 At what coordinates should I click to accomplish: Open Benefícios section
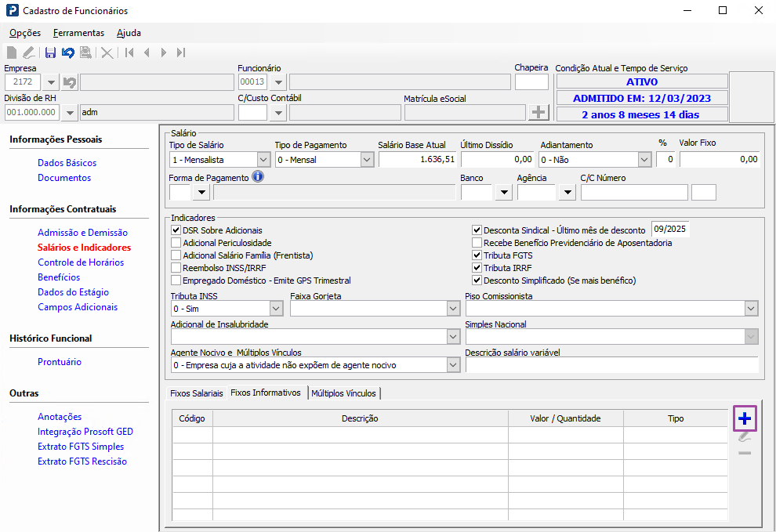[59, 277]
